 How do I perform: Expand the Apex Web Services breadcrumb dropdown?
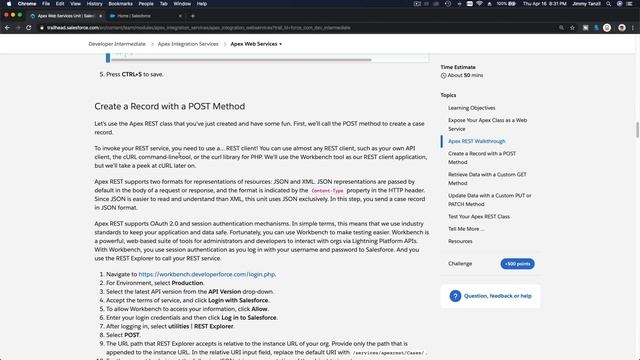point(256,44)
